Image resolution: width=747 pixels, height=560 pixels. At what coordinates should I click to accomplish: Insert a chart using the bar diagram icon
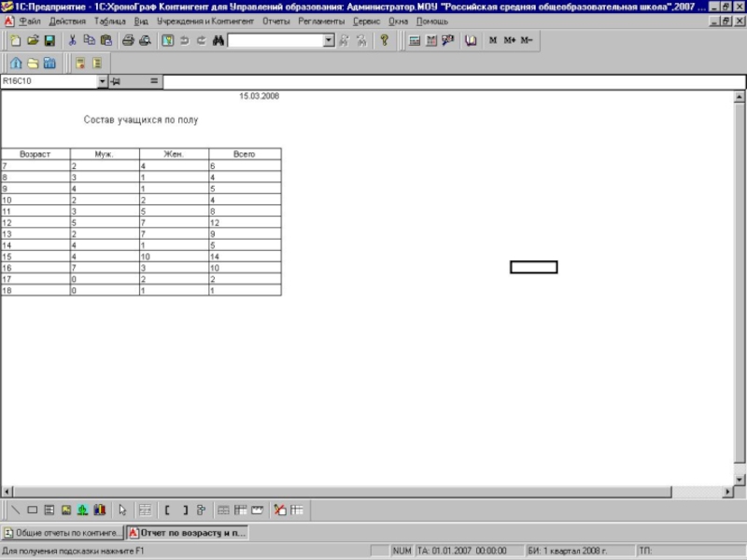[x=100, y=510]
